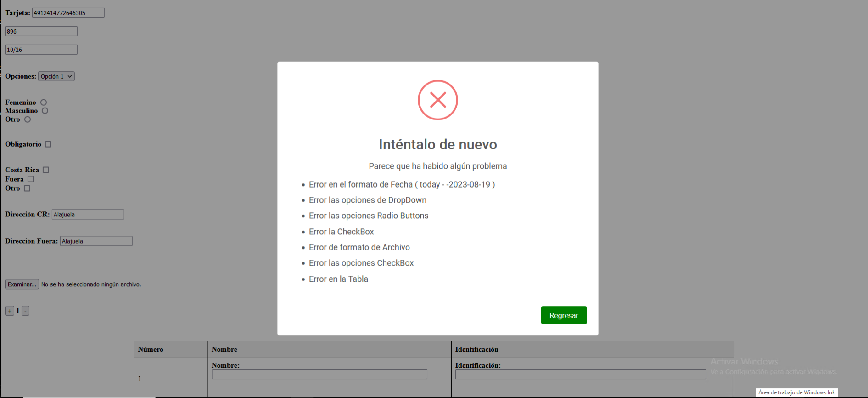The height and width of the screenshot is (398, 868).
Task: Click the 'Error las opciones CheckBox' message
Action: click(361, 263)
